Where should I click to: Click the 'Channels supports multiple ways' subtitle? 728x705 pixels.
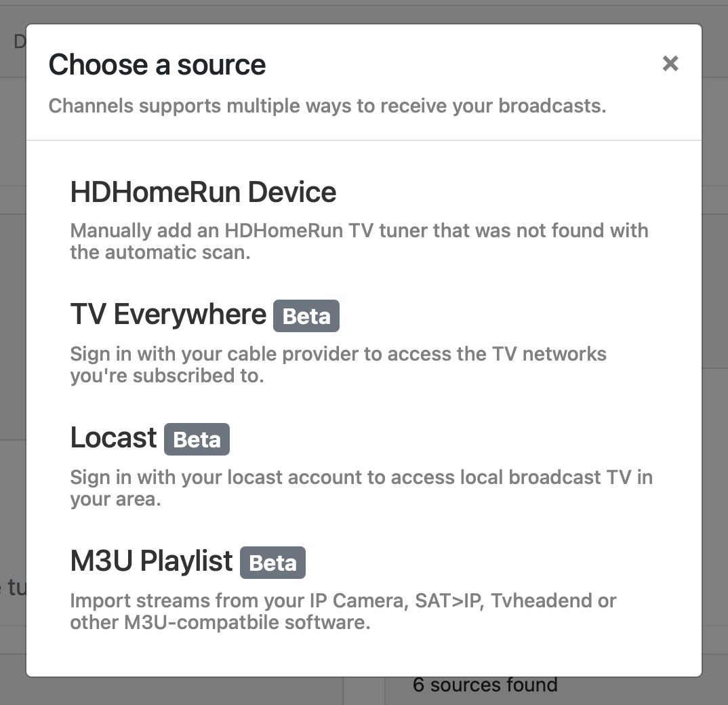click(327, 106)
